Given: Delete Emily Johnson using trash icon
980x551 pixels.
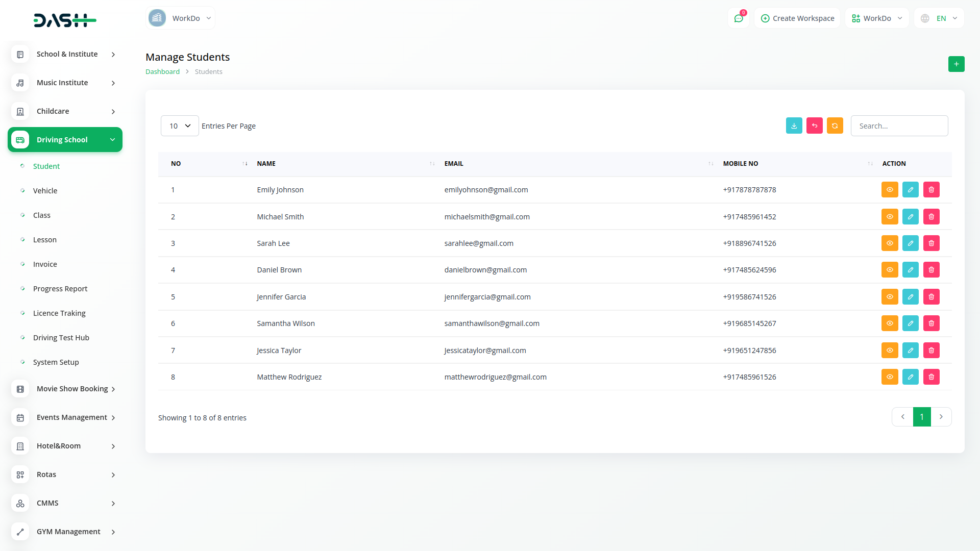Looking at the screenshot, I should [931, 190].
